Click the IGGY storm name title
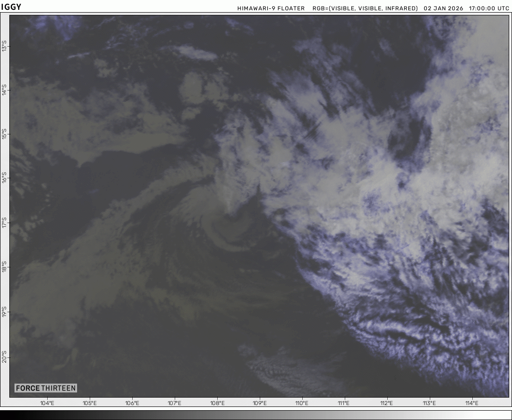 pyautogui.click(x=11, y=7)
